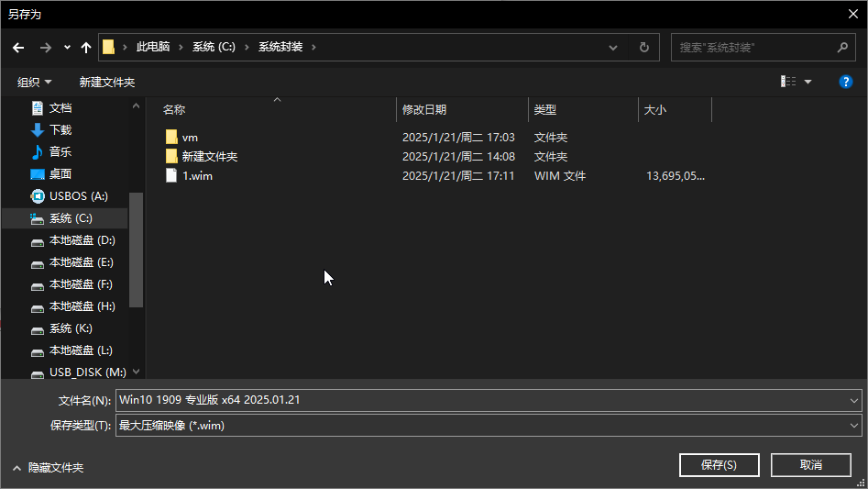The width and height of the screenshot is (868, 489).
Task: Select 本地磁盘 (D:) in navigation pane
Action: coord(82,240)
